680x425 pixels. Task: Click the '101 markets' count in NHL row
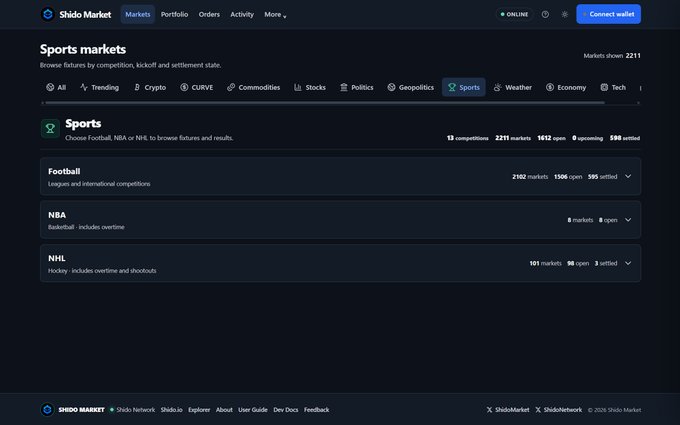tap(545, 263)
